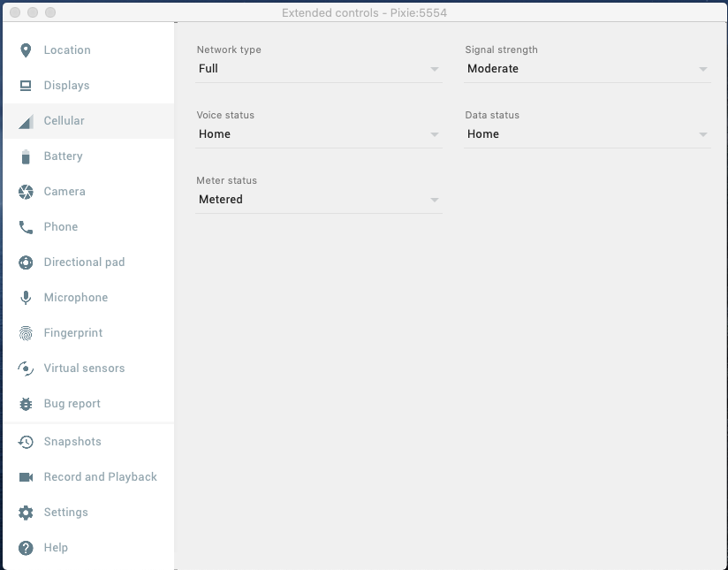
Task: Click the Location pin icon
Action: [26, 50]
